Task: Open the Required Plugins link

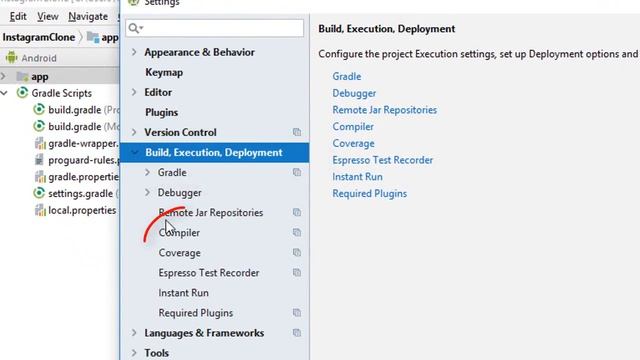Action: 369,193
